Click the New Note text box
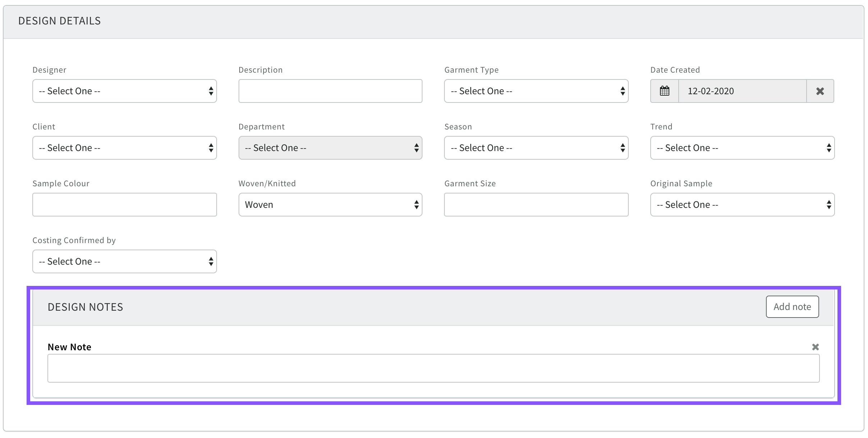 coord(433,368)
